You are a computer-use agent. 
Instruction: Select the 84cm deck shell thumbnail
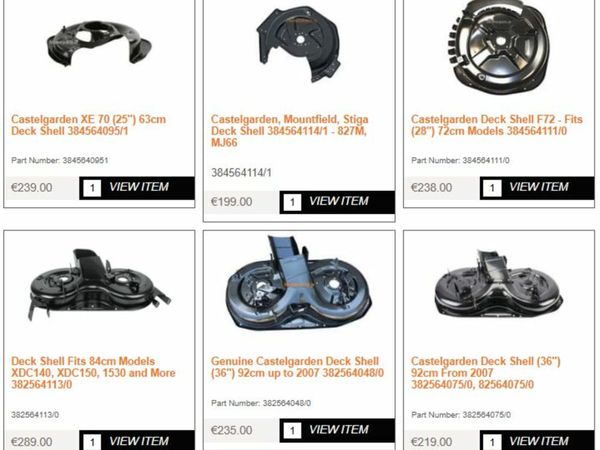point(99,285)
